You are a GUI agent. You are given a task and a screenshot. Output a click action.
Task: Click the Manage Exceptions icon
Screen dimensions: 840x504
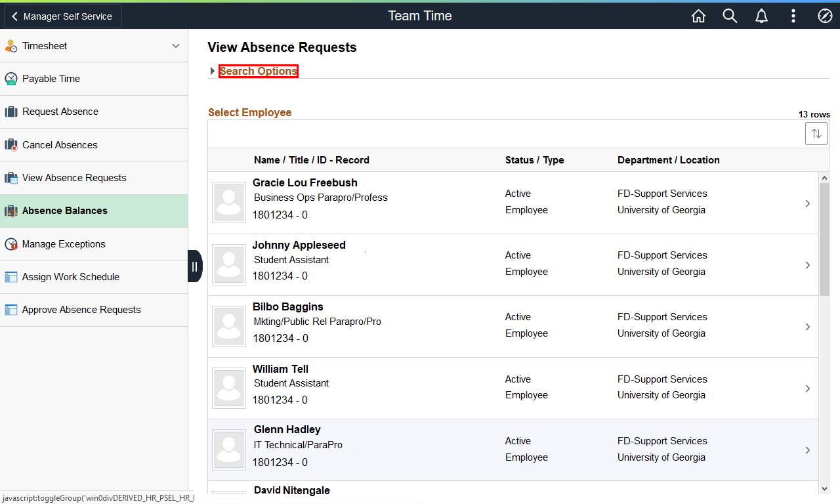tap(10, 244)
